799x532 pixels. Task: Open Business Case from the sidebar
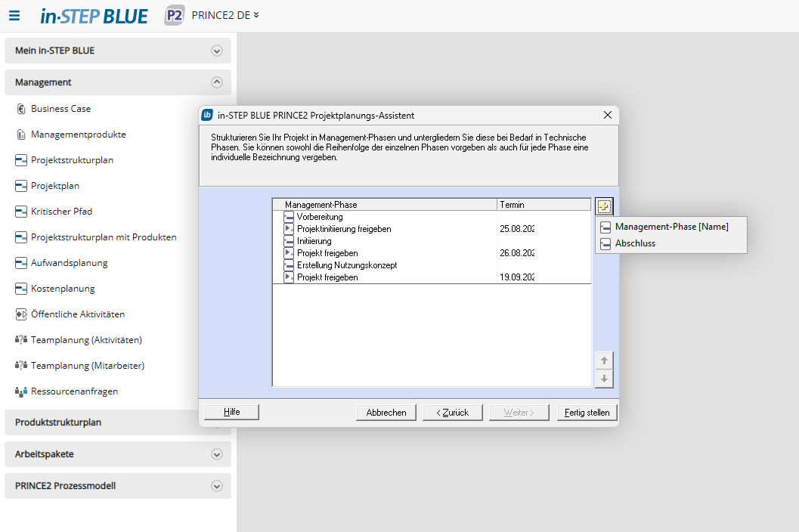click(x=60, y=109)
